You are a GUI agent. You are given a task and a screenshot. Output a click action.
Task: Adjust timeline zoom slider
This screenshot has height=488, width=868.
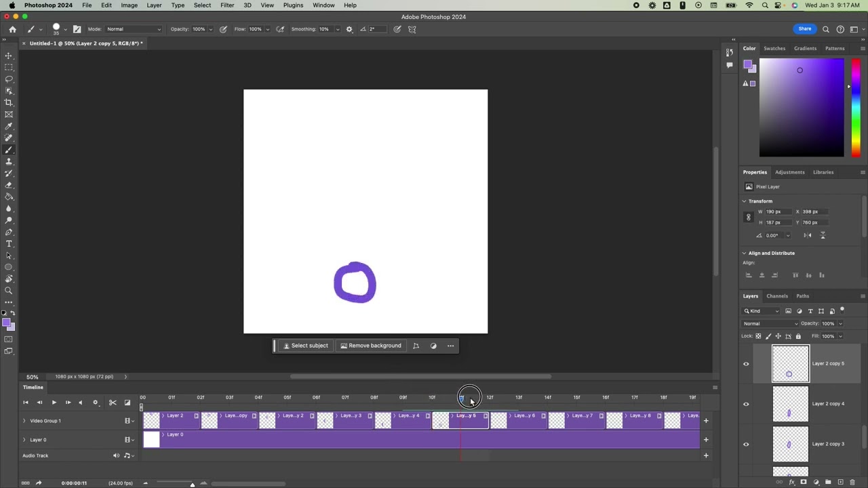pyautogui.click(x=192, y=483)
